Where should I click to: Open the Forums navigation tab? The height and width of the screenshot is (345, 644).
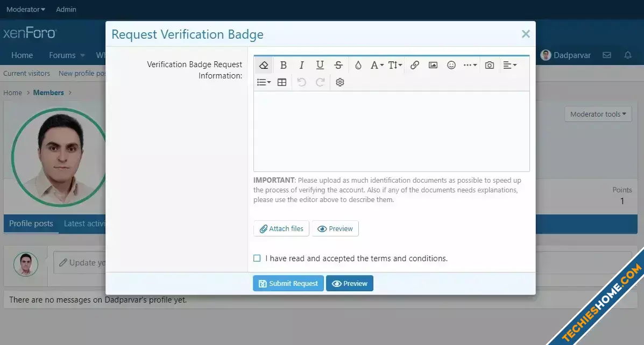pyautogui.click(x=62, y=55)
